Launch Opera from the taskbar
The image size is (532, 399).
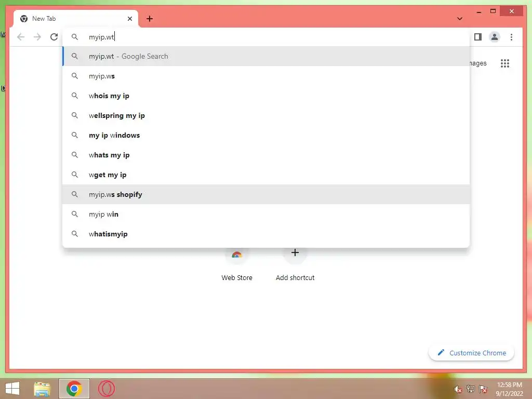[x=106, y=389]
